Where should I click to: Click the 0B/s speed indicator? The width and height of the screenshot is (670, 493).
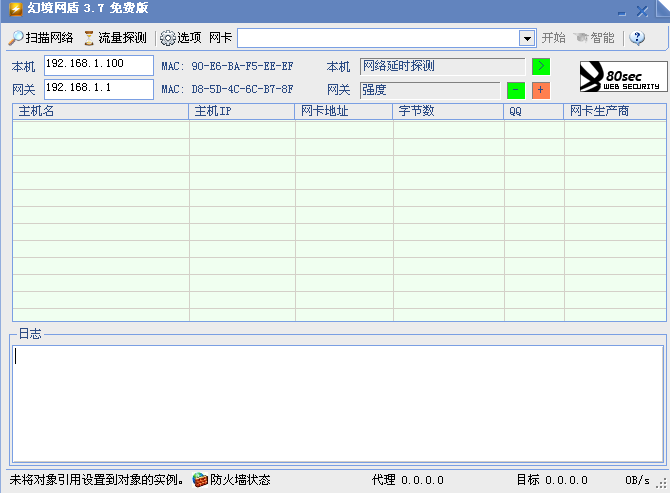637,480
